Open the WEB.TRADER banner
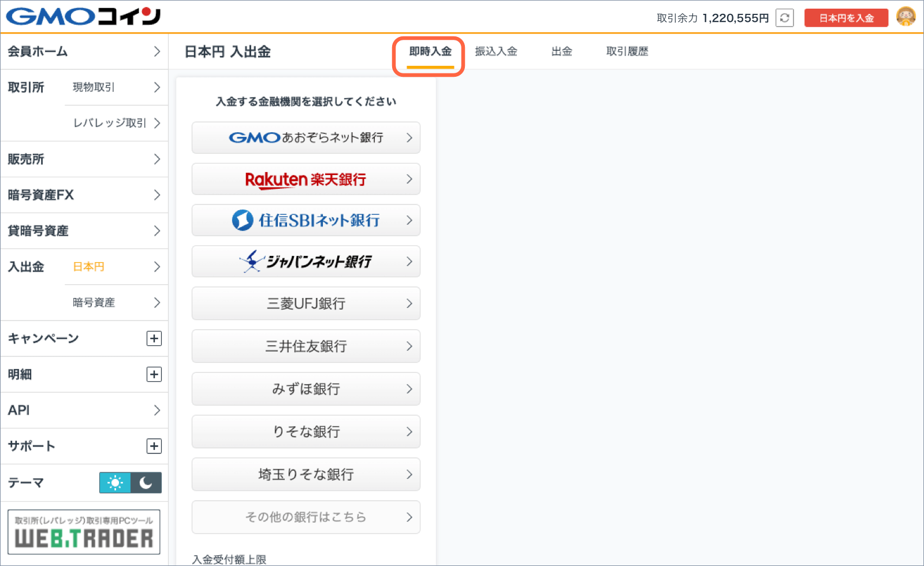 84,532
